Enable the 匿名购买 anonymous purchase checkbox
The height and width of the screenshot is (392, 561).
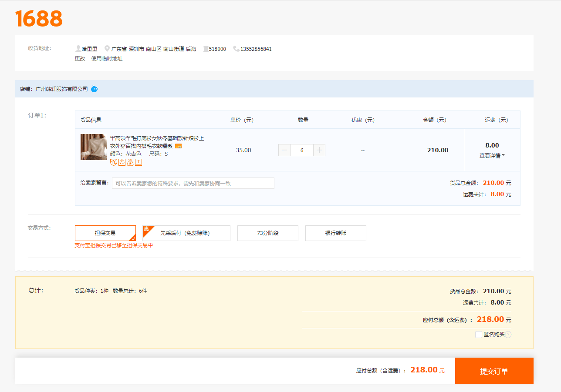[479, 335]
